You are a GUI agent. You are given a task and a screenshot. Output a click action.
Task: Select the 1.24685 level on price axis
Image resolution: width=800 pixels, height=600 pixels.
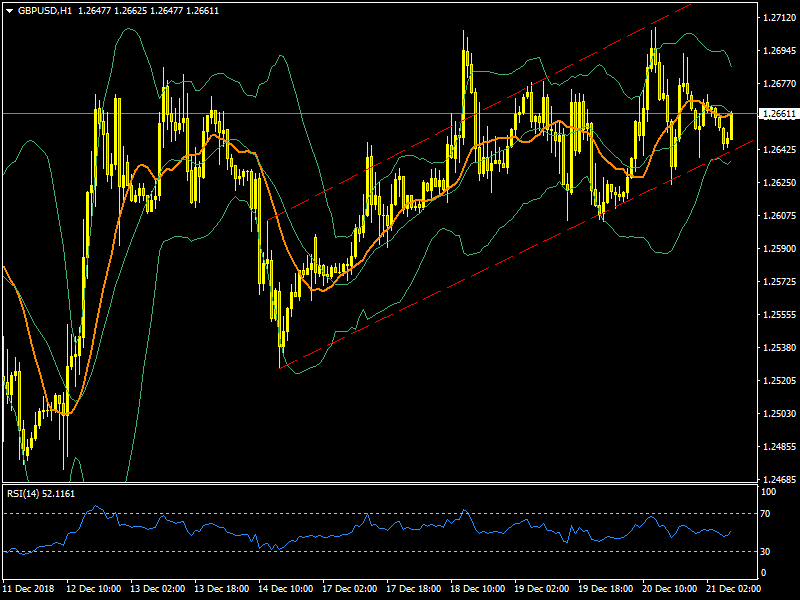pyautogui.click(x=777, y=479)
